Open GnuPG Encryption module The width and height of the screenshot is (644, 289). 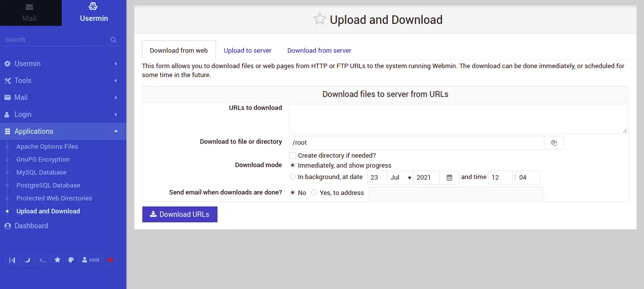pyautogui.click(x=43, y=160)
